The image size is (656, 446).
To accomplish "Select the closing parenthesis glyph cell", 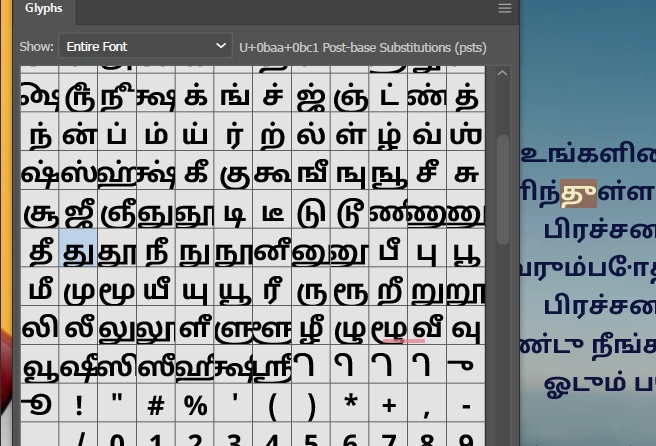I will tap(311, 403).
